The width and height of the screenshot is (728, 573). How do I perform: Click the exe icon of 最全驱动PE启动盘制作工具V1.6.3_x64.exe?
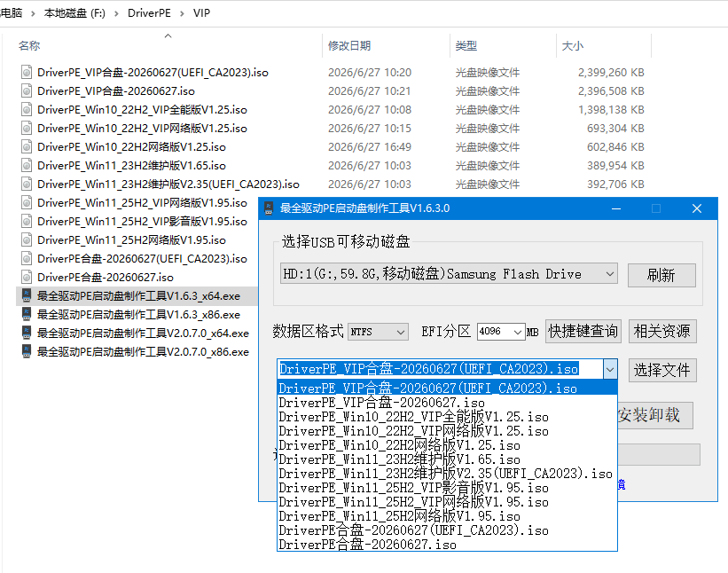(x=27, y=295)
